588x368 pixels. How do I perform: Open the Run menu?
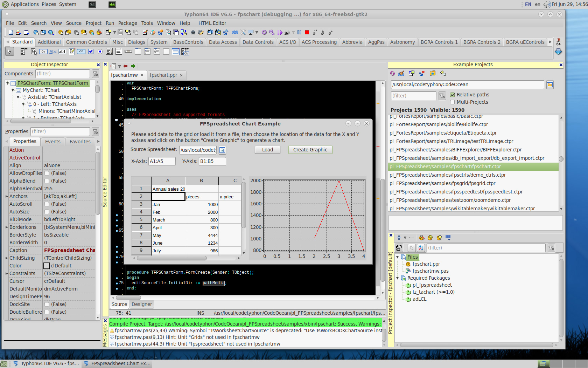pos(110,23)
